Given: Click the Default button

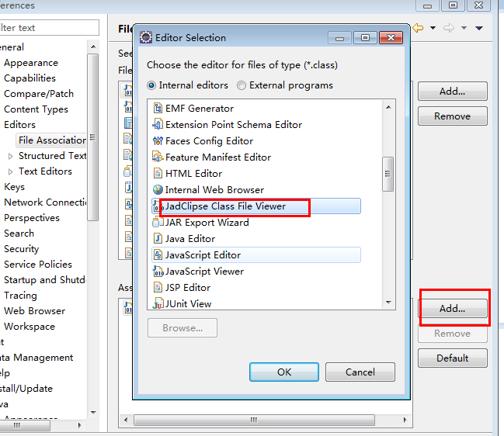Looking at the screenshot, I should 452,358.
